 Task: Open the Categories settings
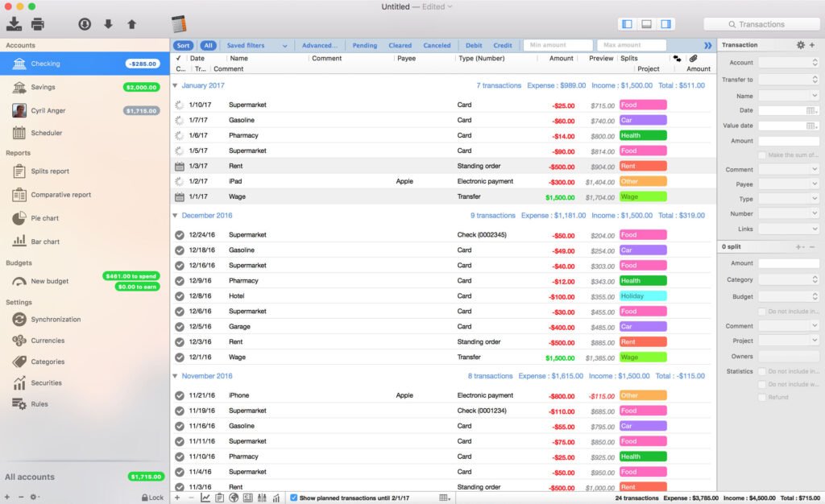pos(47,362)
